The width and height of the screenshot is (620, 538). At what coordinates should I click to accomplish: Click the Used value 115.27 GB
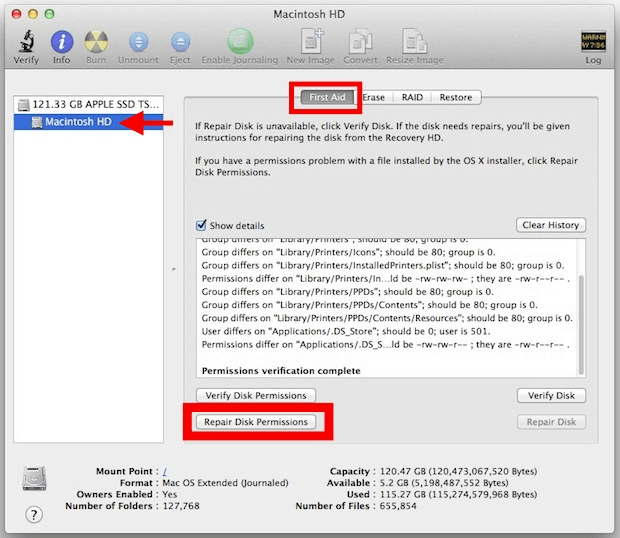(458, 494)
